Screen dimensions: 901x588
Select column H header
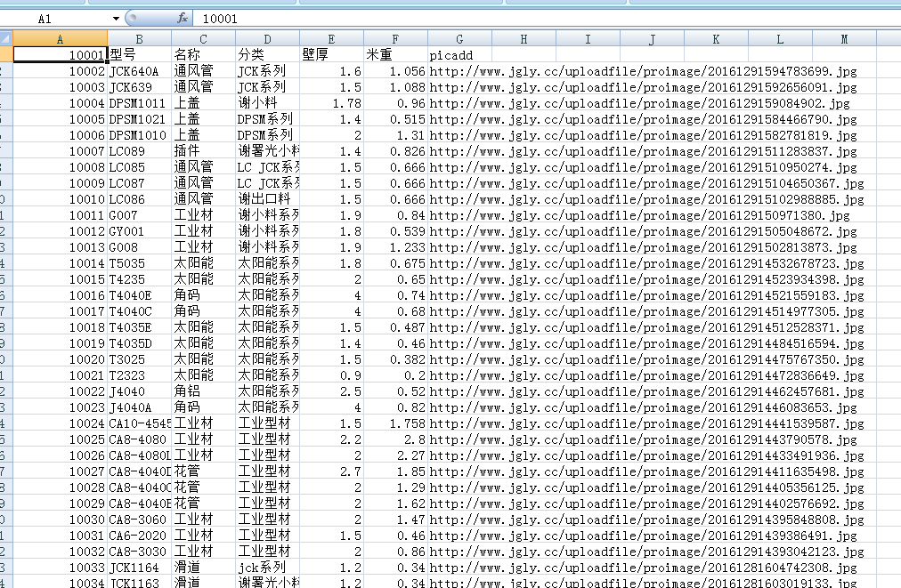click(524, 39)
